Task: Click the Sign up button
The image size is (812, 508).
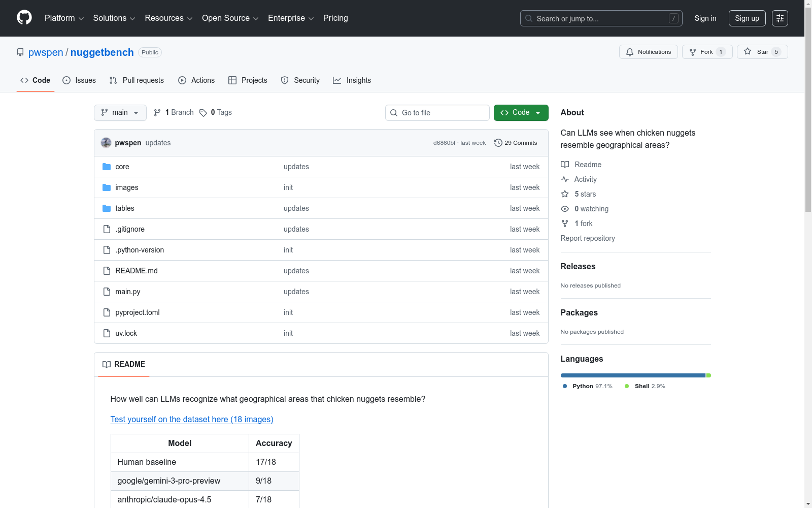Action: click(747, 18)
